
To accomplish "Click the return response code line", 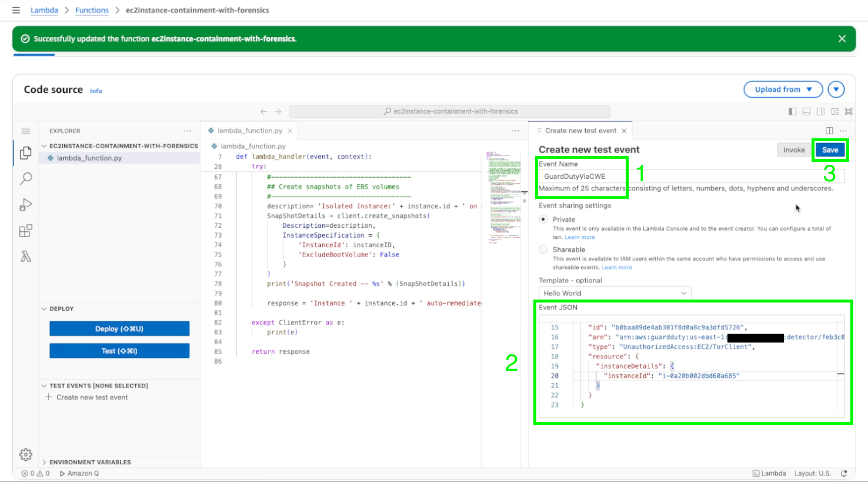I will (x=281, y=351).
